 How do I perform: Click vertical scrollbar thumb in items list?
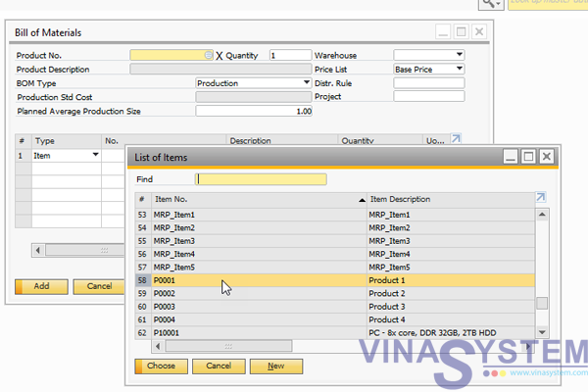click(542, 303)
